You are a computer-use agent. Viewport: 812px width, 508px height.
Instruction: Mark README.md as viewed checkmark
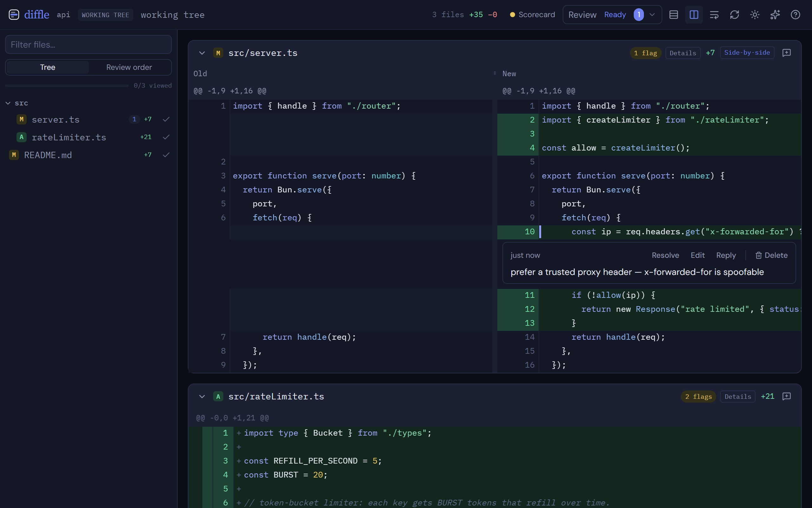tap(166, 155)
